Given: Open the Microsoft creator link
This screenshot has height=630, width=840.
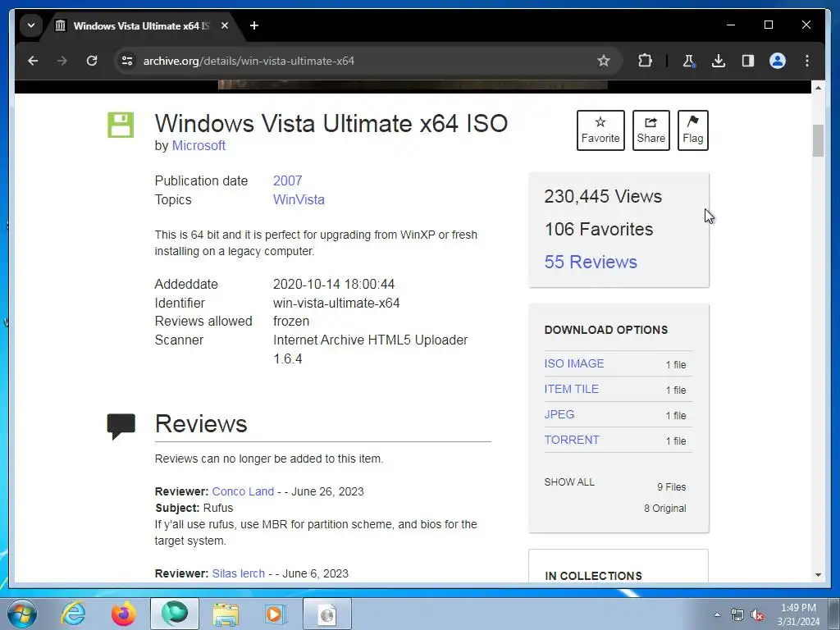Looking at the screenshot, I should 199,146.
